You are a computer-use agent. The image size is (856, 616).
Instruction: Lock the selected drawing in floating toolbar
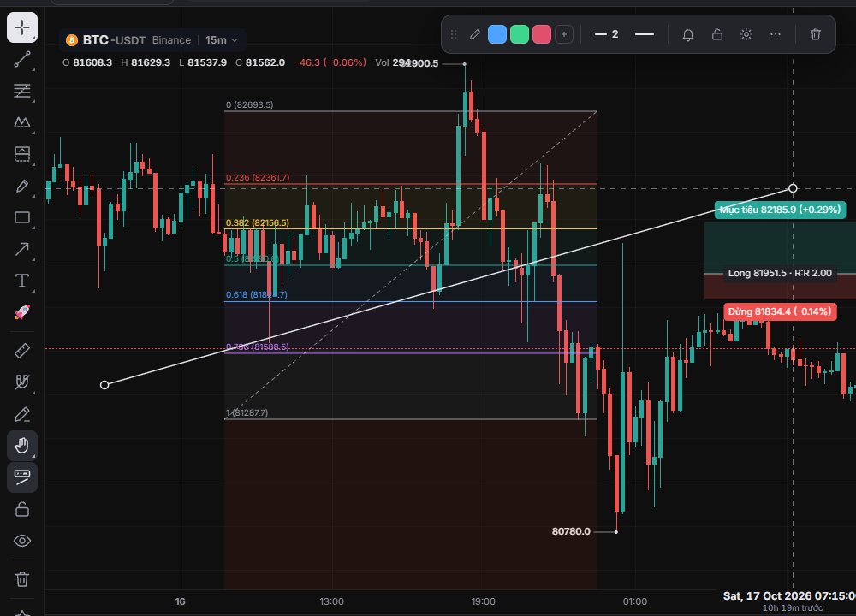[x=717, y=34]
